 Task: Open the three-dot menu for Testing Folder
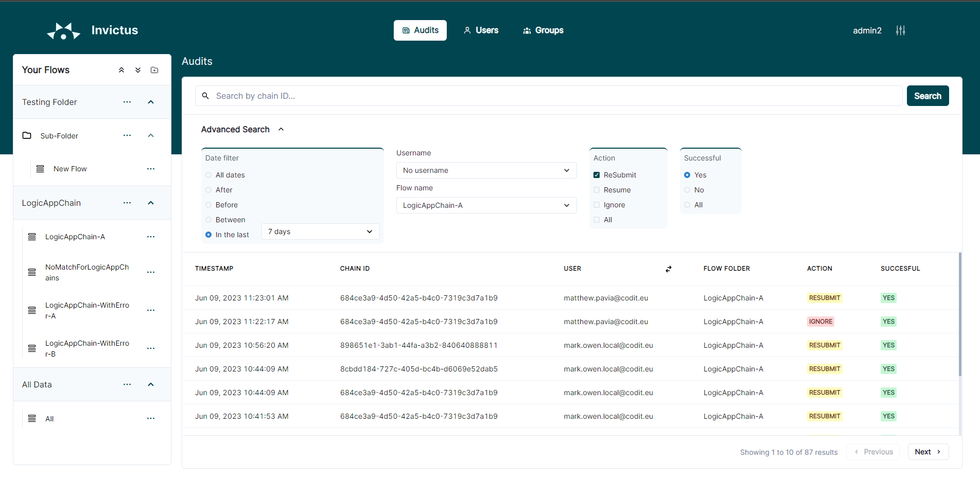(127, 102)
